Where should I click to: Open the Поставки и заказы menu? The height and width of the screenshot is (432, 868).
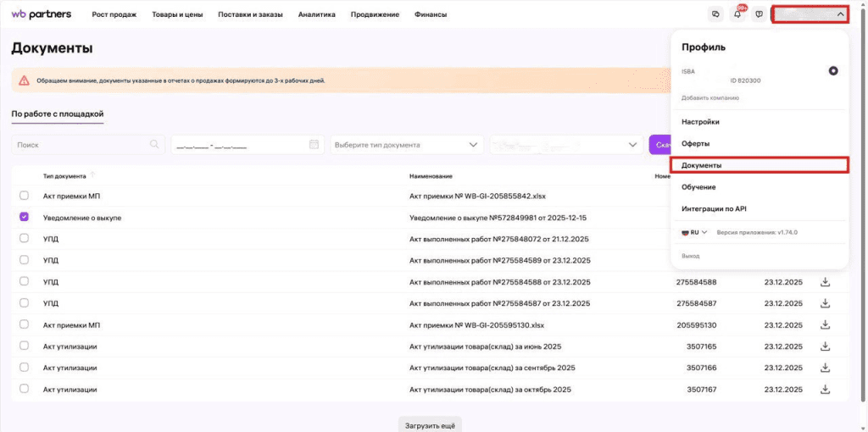tap(250, 15)
